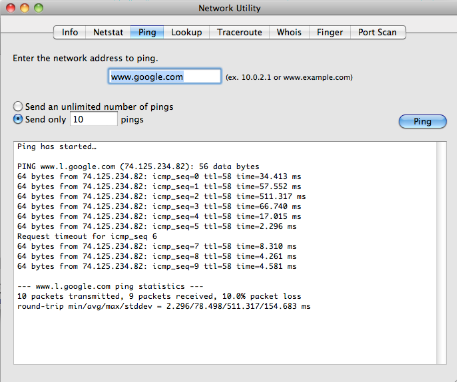The width and height of the screenshot is (457, 382).
Task: Click the '10 packets transmitted' summary line
Action: pyautogui.click(x=159, y=296)
